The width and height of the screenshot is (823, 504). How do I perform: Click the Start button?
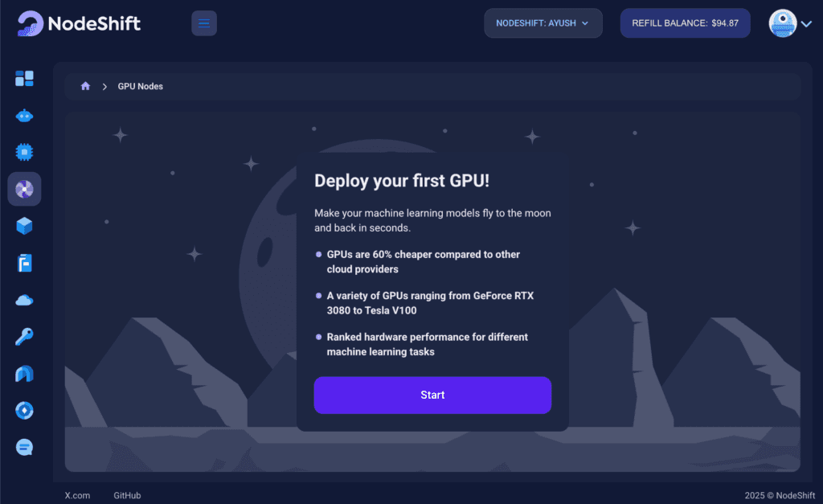pos(432,395)
